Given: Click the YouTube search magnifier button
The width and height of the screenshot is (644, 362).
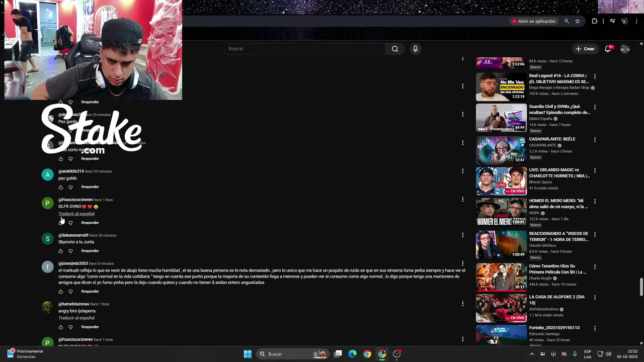Looking at the screenshot, I should click(x=395, y=49).
